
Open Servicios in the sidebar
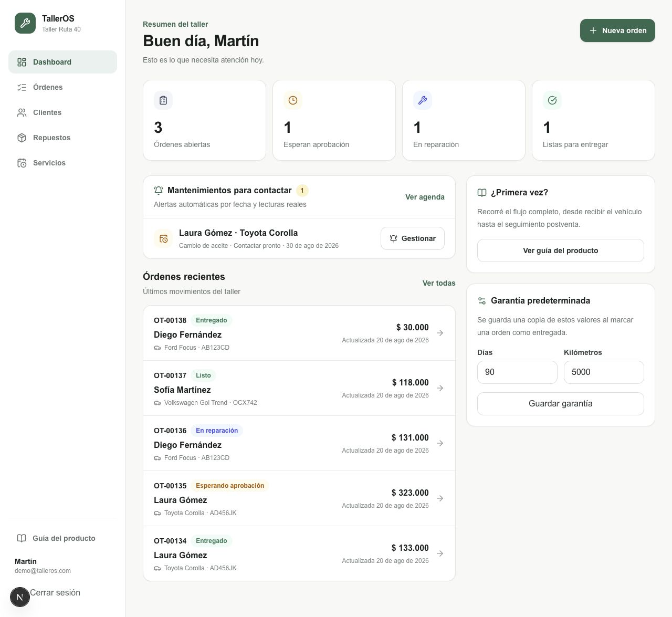click(62, 163)
